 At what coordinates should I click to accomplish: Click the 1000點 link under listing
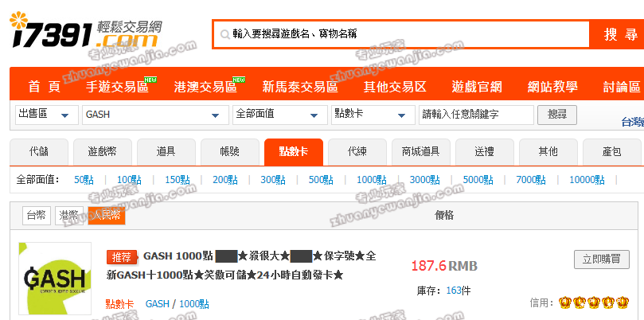pyautogui.click(x=194, y=304)
